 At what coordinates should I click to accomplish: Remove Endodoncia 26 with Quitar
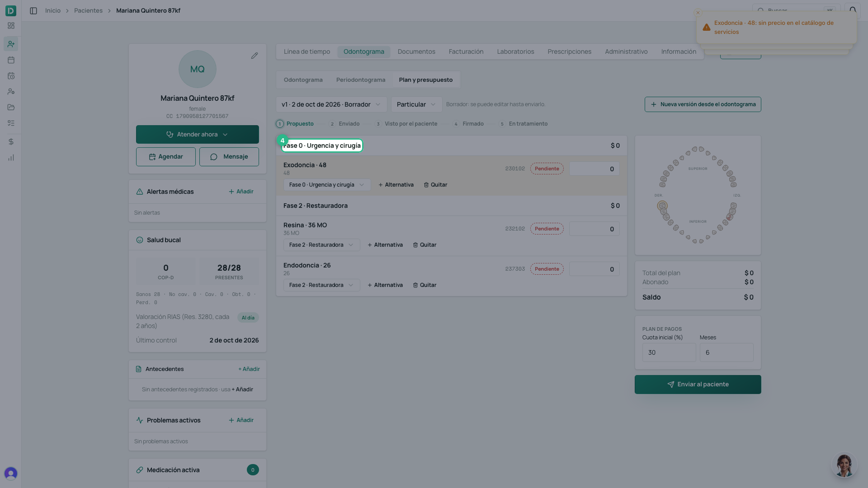[x=425, y=285]
